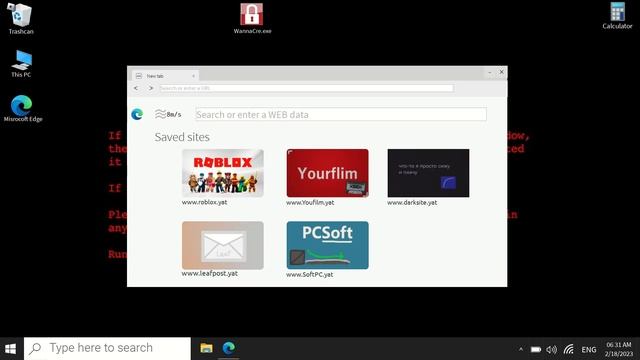
Task: Click the Type here to search box
Action: click(107, 349)
